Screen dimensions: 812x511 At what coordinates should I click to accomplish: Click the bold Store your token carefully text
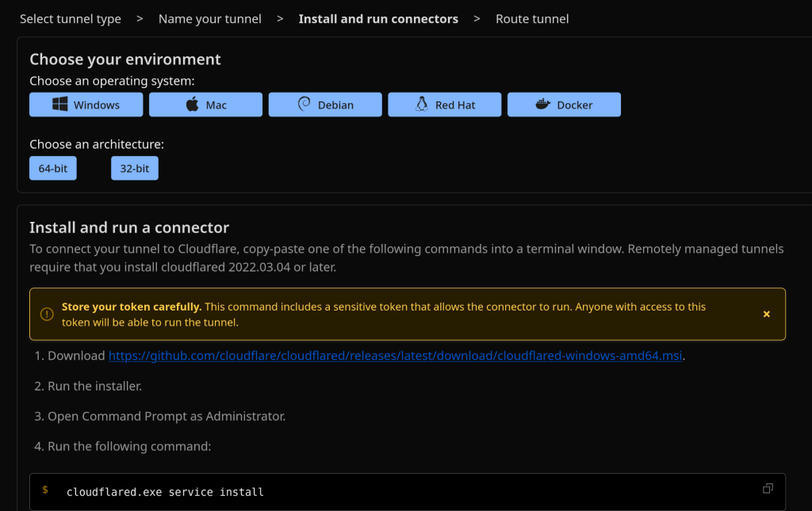[132, 307]
